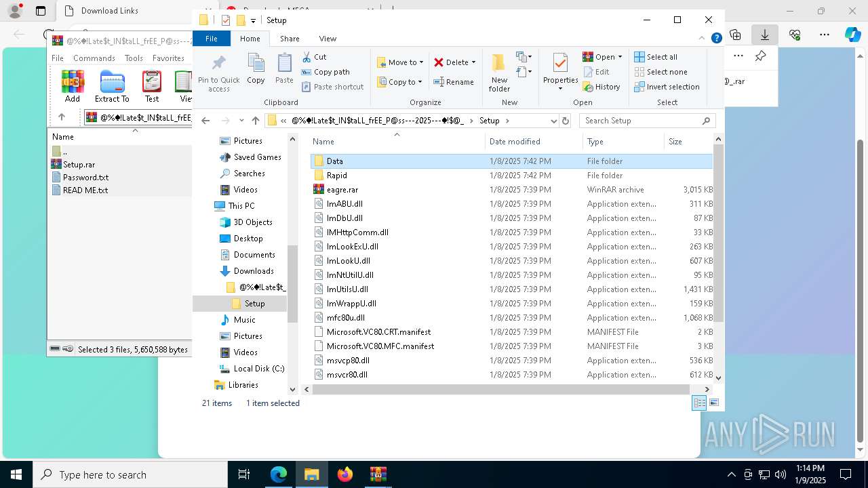Viewport: 868px width, 488px height.
Task: Open Microsoft Edge from taskbar
Action: 279,474
